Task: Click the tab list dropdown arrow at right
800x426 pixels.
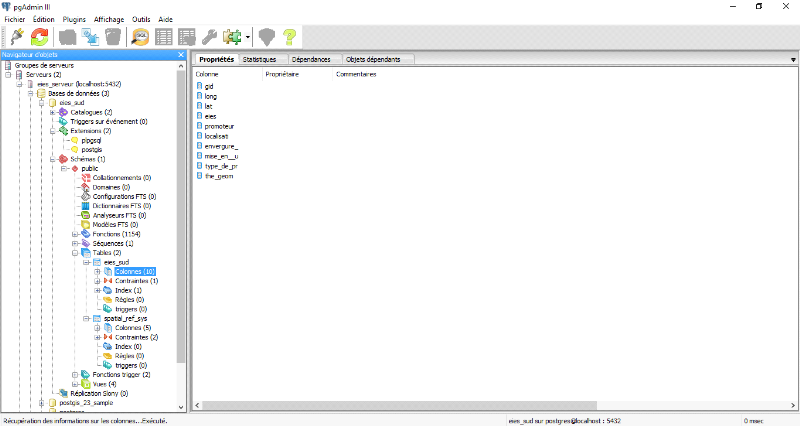Action: click(x=793, y=60)
